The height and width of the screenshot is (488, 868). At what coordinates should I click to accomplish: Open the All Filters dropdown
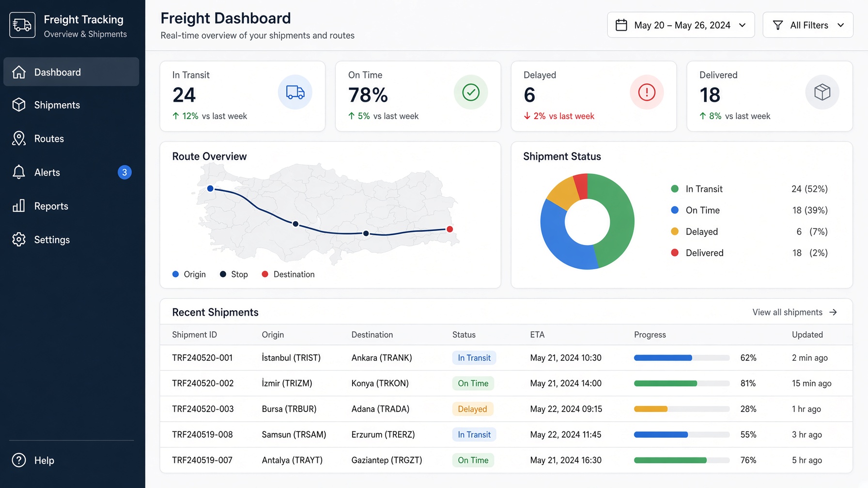(x=808, y=25)
